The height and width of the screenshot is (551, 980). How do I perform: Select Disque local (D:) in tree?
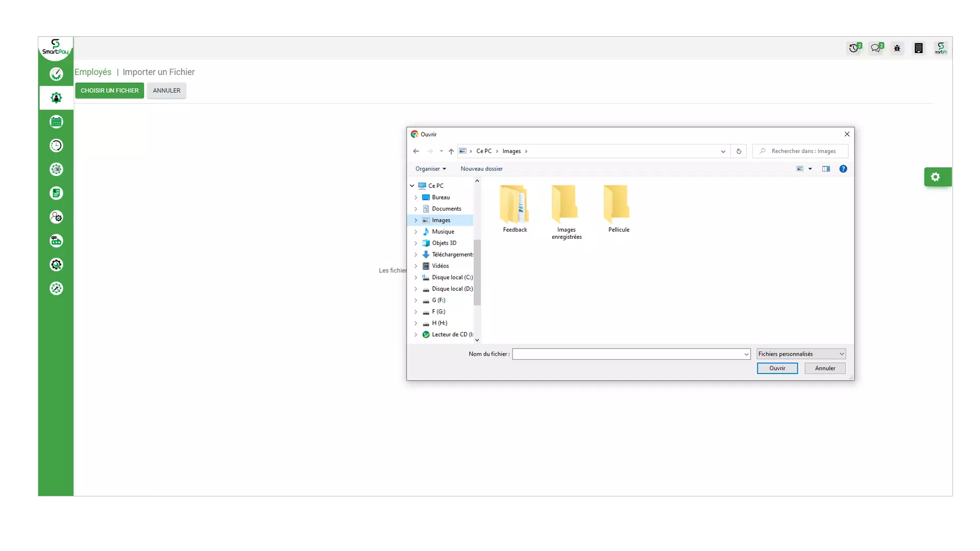coord(452,289)
